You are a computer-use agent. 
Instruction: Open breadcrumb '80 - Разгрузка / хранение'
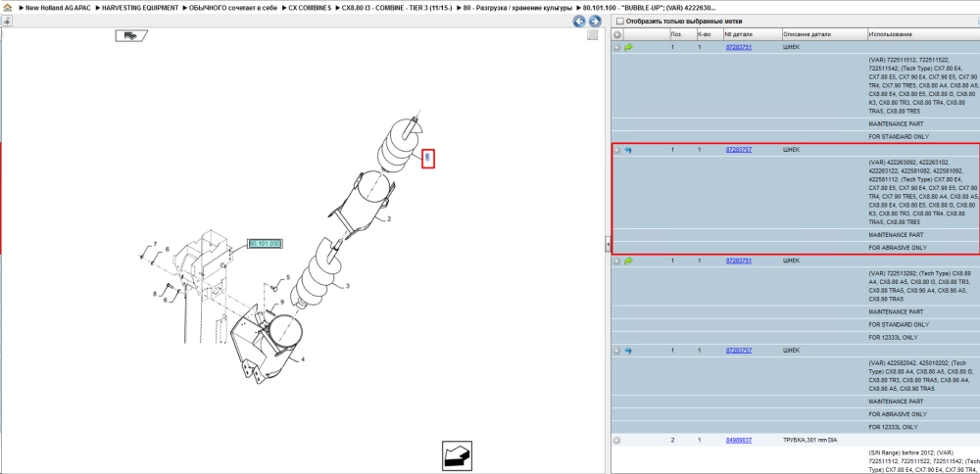tap(517, 8)
